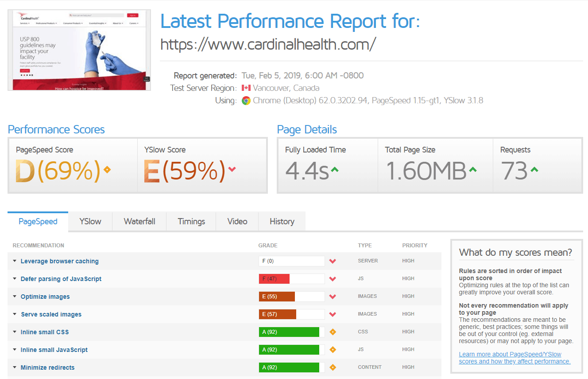This screenshot has height=379, width=588.
Task: Click the orange diamond in Inline small CSS row
Action: tap(333, 332)
